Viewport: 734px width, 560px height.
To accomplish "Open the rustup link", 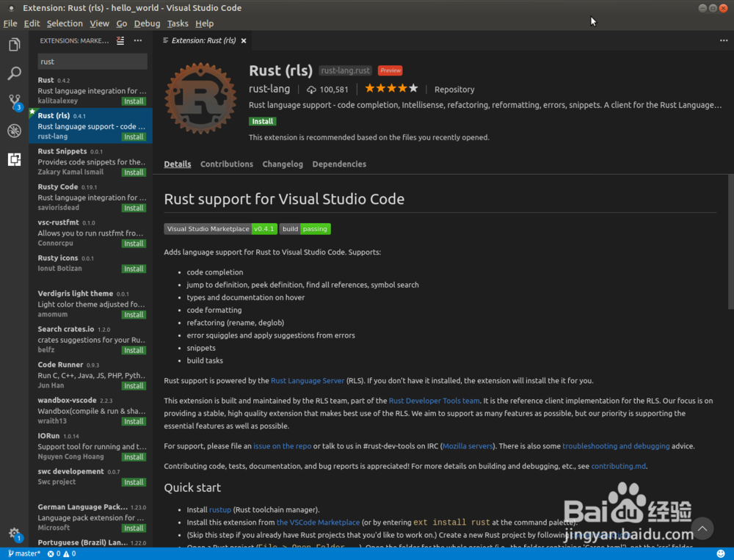I will point(220,510).
